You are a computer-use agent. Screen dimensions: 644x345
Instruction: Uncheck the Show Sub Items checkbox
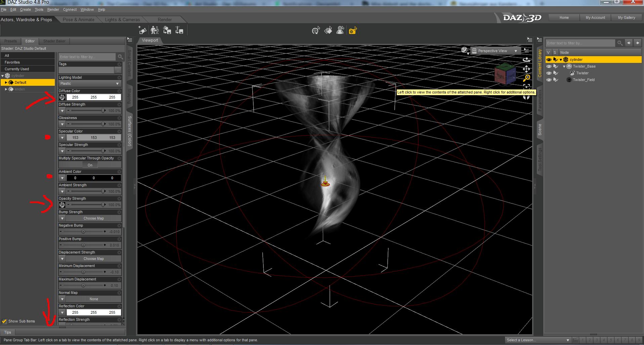click(x=4, y=321)
